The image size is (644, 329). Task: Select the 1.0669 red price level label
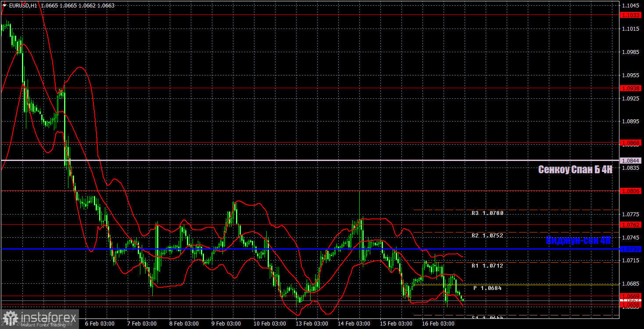point(631,296)
